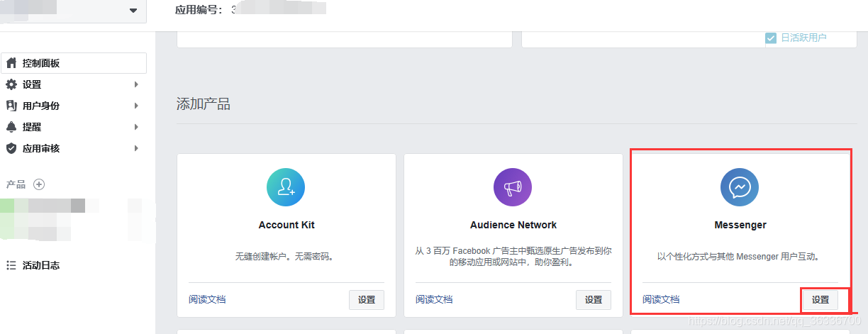Expand the 应用审核 submenu arrow

[136, 148]
